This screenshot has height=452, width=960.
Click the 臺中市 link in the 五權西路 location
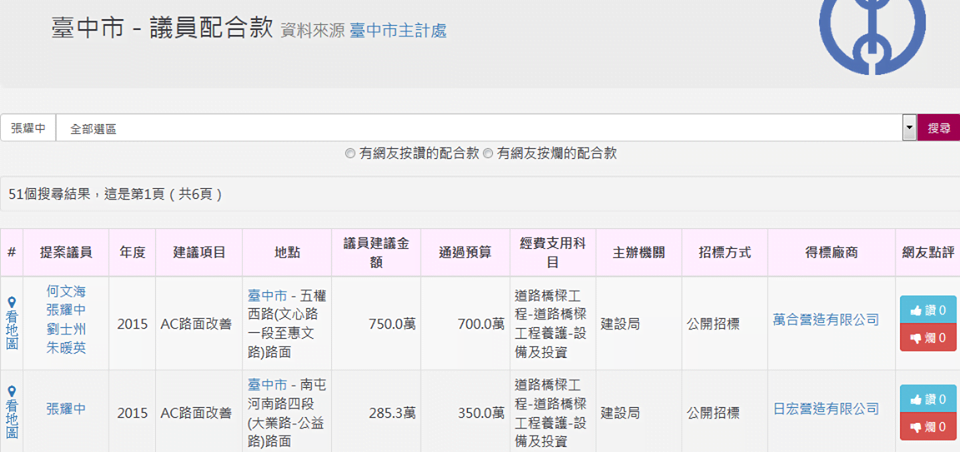point(267,295)
